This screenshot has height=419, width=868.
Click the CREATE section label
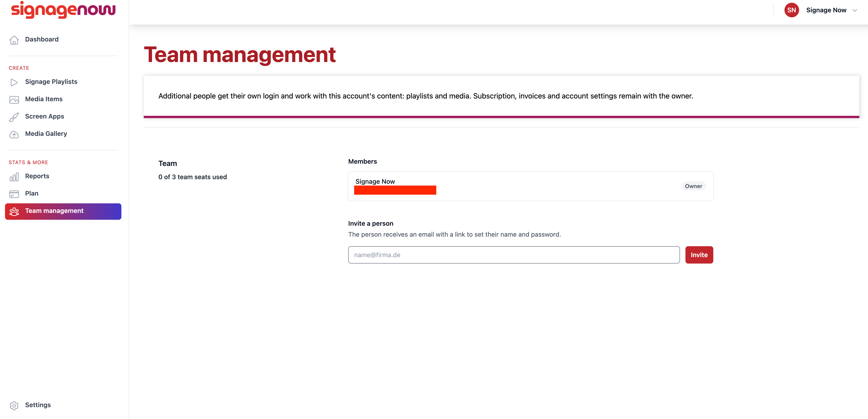coord(19,68)
